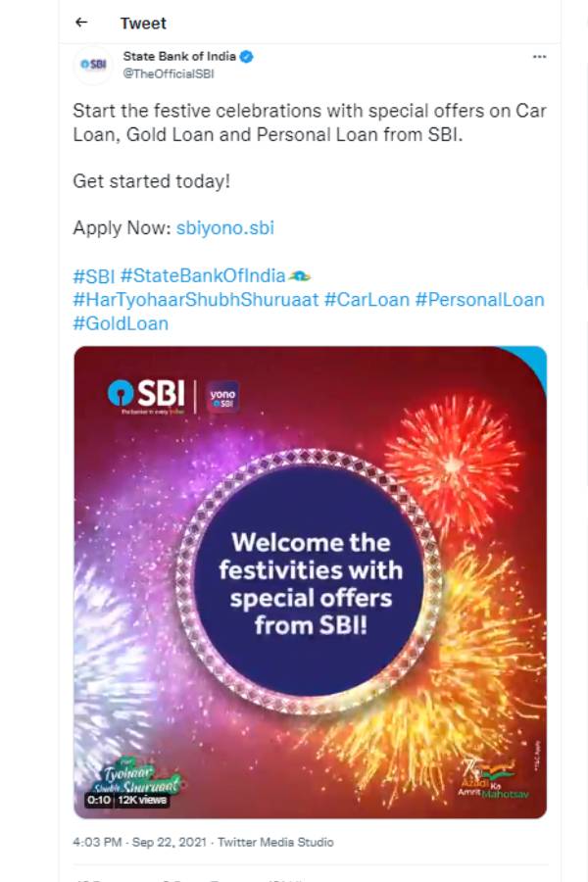Open the #PersonalLoan hashtag

(479, 299)
